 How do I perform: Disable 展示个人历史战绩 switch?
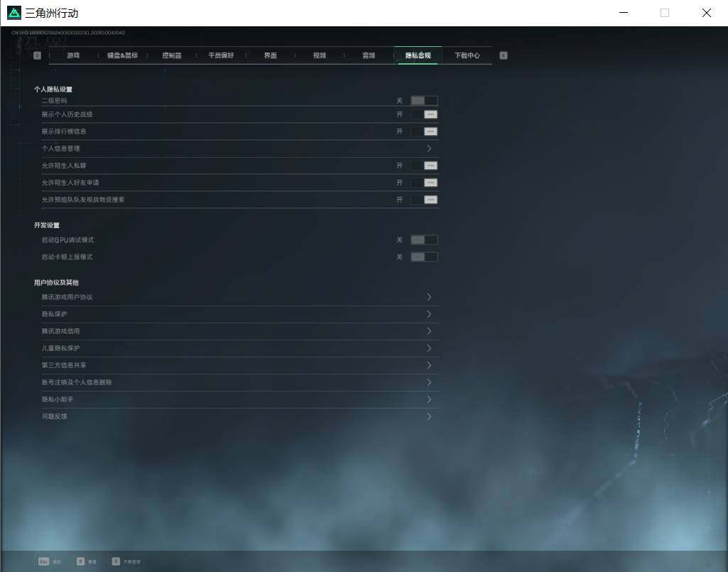click(424, 114)
